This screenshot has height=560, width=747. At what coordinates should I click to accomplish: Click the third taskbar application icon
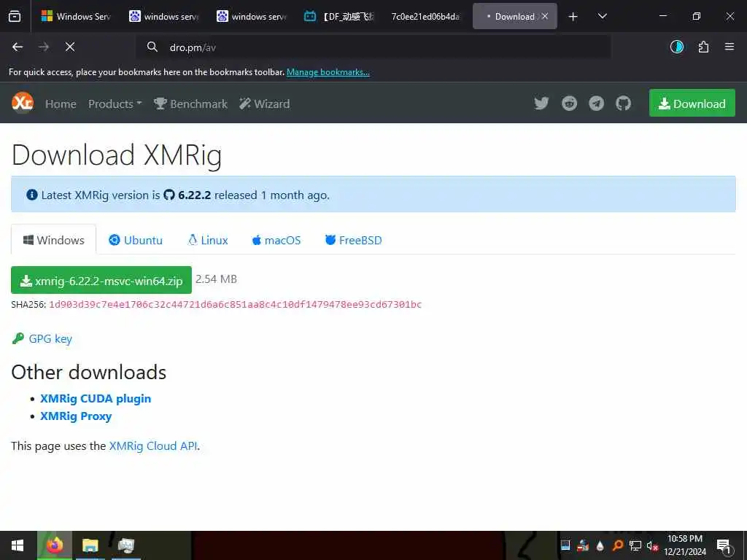pyautogui.click(x=126, y=545)
